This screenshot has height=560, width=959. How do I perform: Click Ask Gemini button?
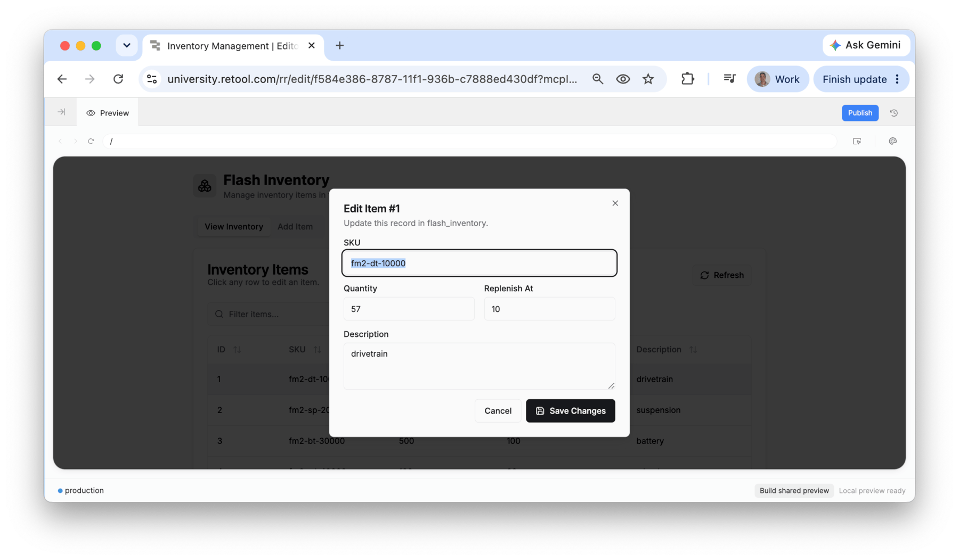pos(866,45)
